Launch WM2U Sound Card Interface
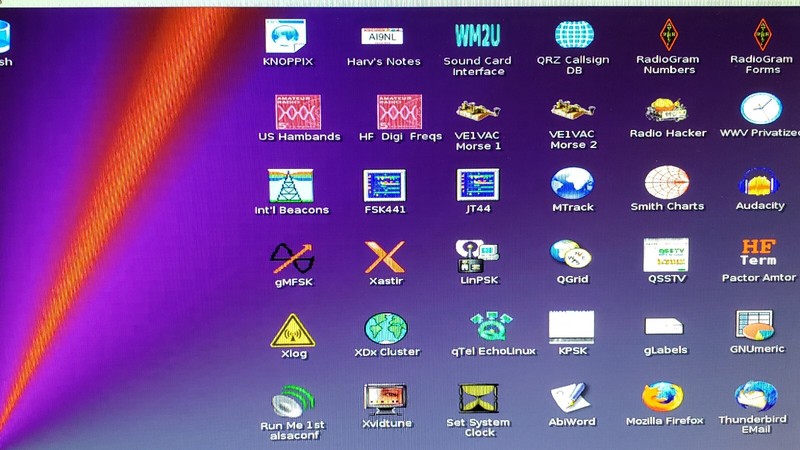Image resolution: width=800 pixels, height=450 pixels. (x=478, y=35)
